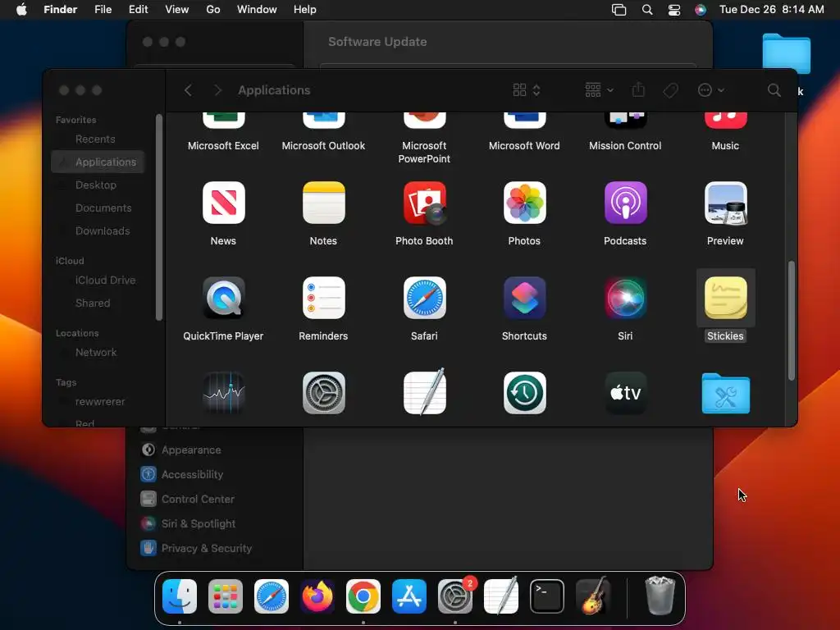
Task: Select the Siri app icon
Action: [625, 298]
